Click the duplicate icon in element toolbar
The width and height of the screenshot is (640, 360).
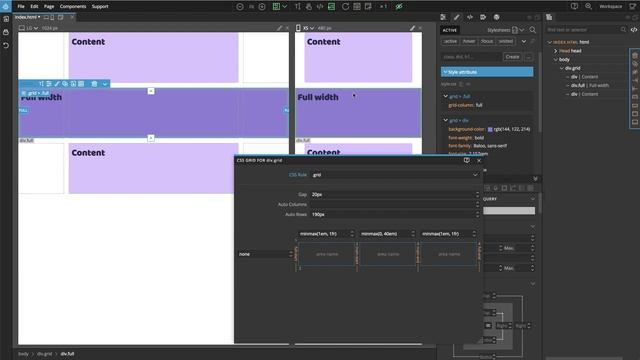click(x=65, y=84)
